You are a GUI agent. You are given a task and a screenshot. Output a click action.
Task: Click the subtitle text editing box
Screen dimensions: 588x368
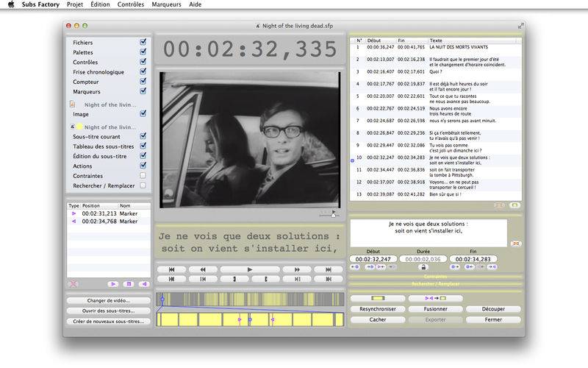[429, 233]
